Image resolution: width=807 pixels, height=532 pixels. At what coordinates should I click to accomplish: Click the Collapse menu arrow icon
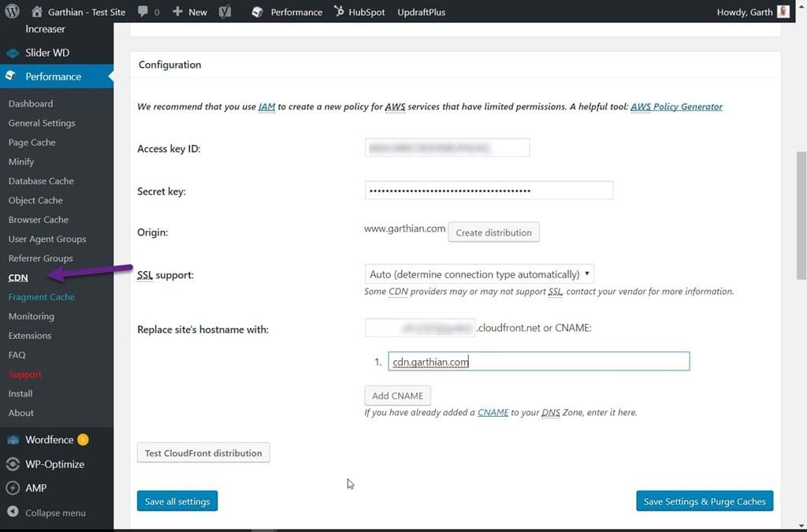tap(13, 512)
